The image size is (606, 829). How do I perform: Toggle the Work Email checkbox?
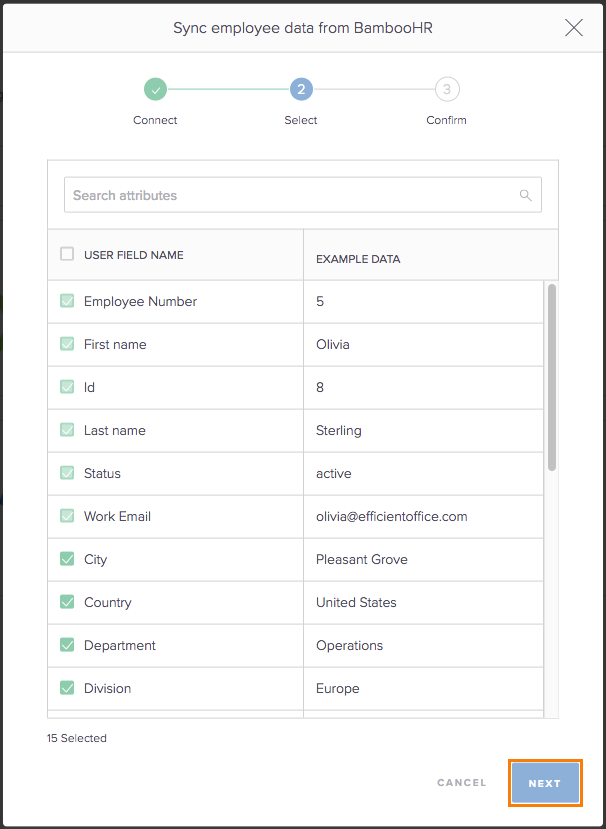click(67, 516)
